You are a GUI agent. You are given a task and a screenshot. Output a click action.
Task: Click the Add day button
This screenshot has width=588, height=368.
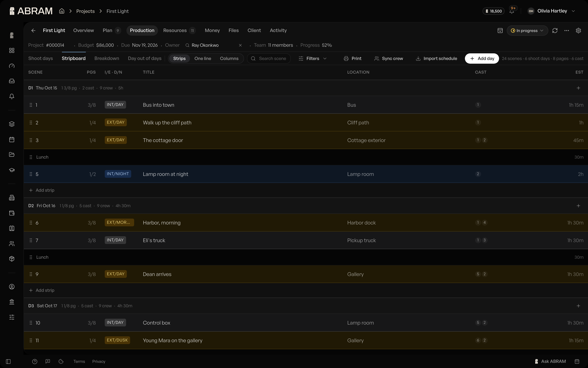[482, 58]
